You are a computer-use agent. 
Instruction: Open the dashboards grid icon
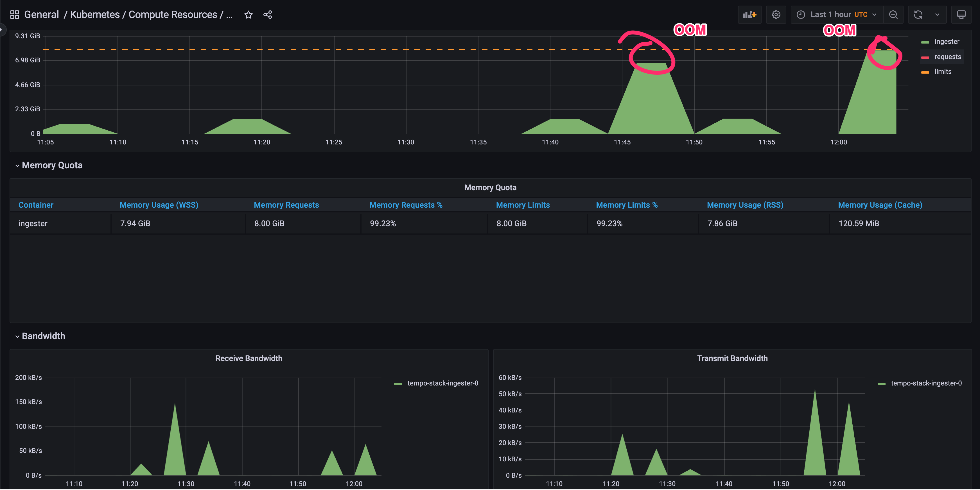coord(14,15)
